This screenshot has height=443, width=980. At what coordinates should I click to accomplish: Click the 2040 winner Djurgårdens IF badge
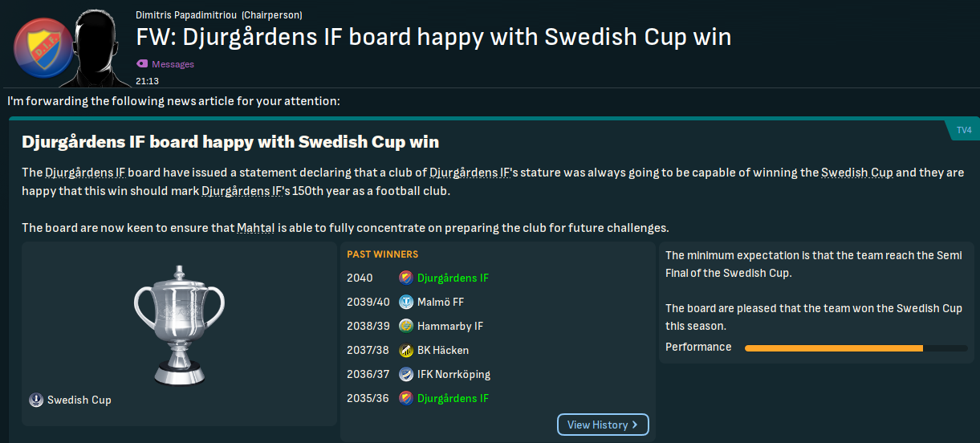pyautogui.click(x=406, y=278)
